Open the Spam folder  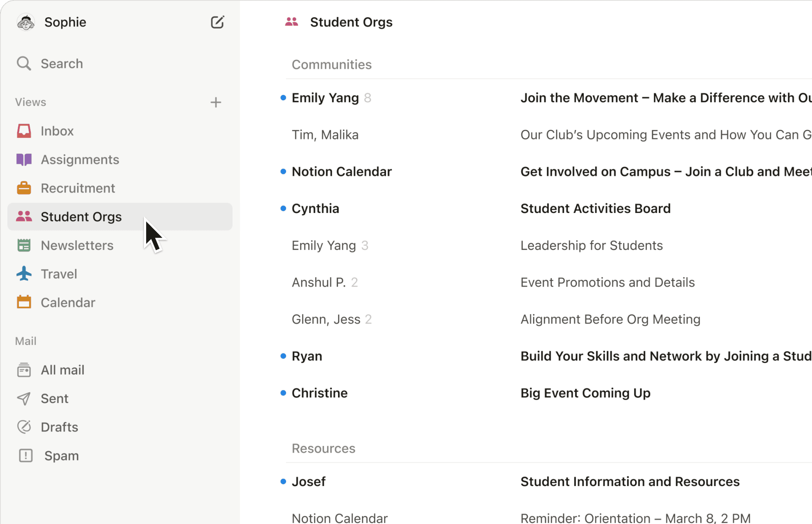[x=61, y=456]
